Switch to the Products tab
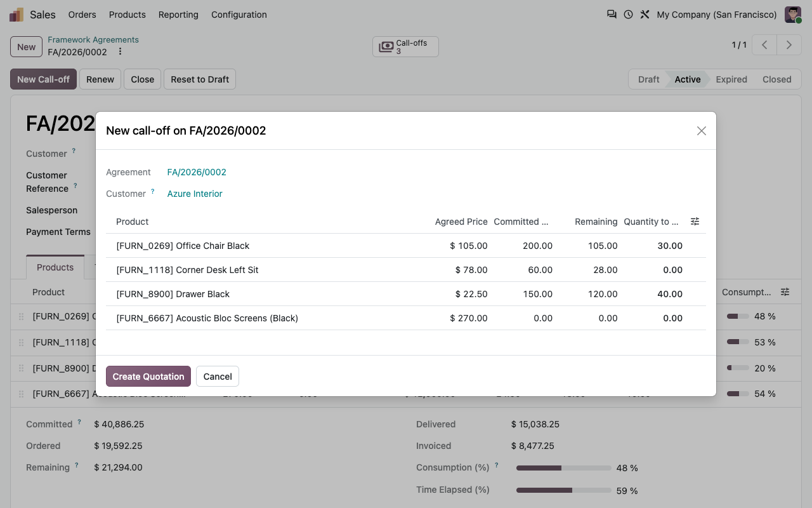The height and width of the screenshot is (508, 812). (55, 267)
